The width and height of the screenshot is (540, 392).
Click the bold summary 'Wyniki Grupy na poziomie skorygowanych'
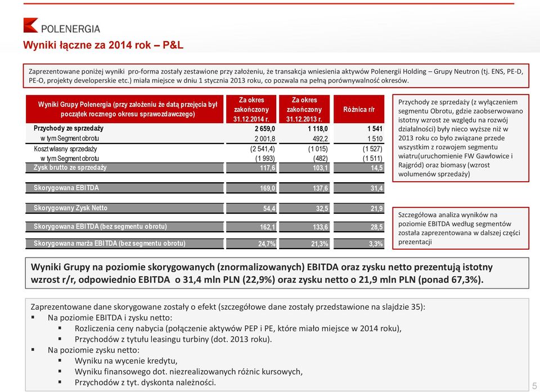pyautogui.click(x=277, y=273)
